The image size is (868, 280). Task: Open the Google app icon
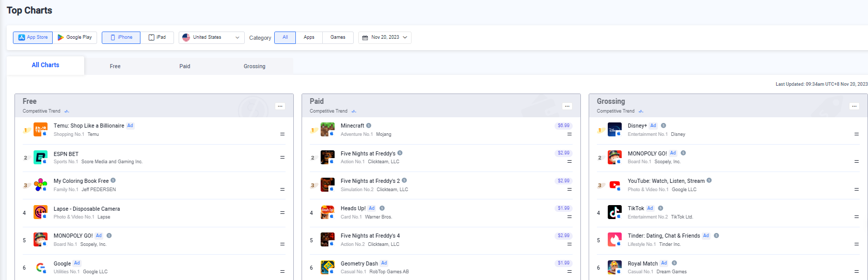point(40,267)
